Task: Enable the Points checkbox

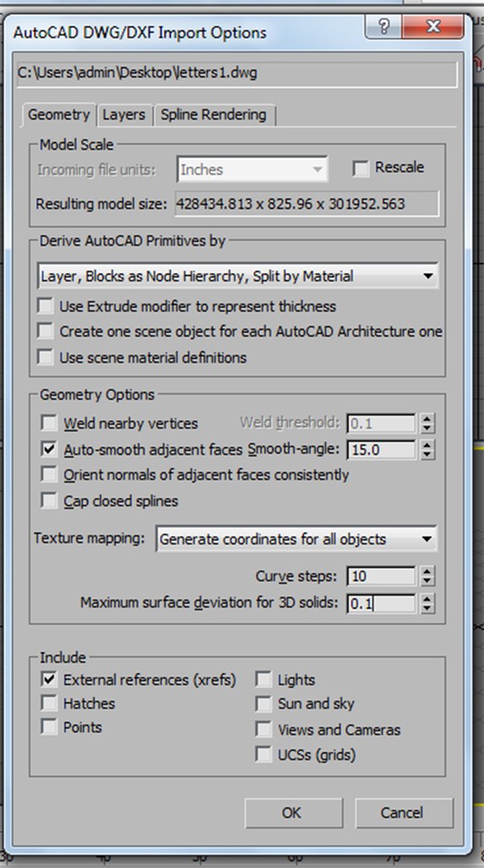Action: point(49,727)
